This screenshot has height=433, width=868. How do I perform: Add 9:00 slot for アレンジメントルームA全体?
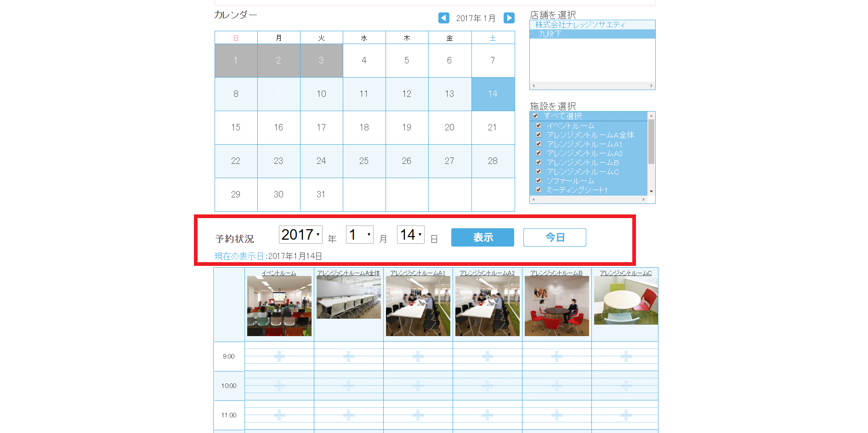[x=348, y=356]
